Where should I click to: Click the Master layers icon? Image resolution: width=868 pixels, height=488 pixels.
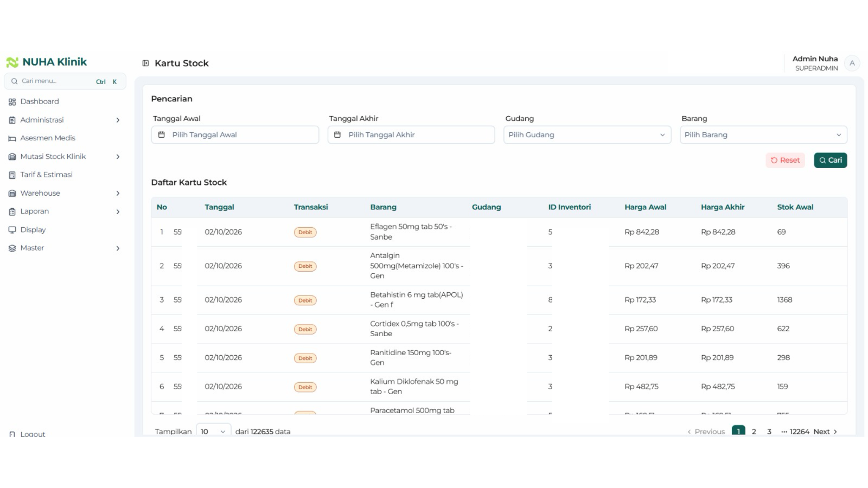coord(12,248)
